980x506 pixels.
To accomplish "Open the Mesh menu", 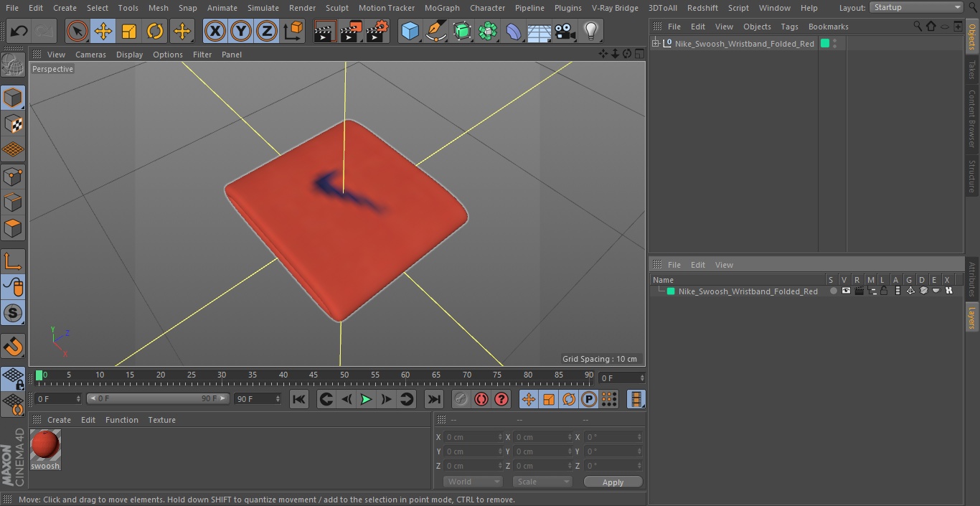I will point(158,8).
